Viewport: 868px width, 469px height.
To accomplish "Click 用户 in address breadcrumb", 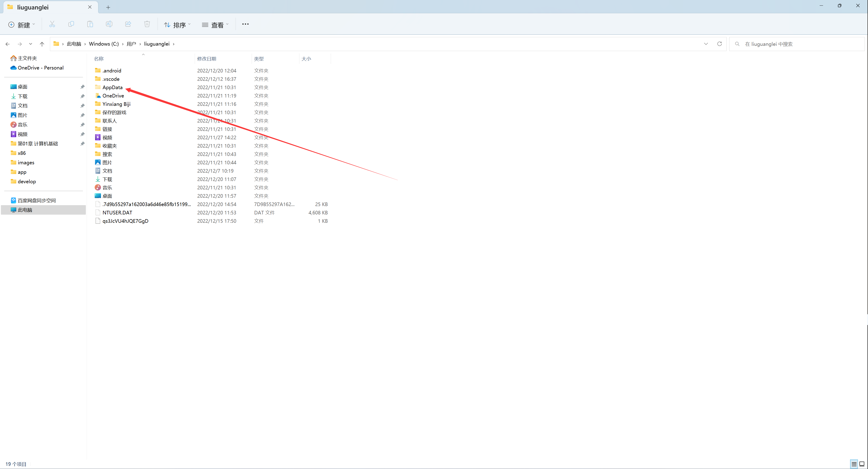I will (131, 44).
